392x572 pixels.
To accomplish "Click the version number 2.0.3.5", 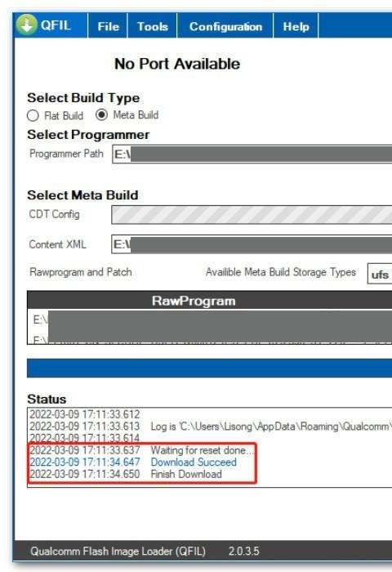I will point(243,551).
